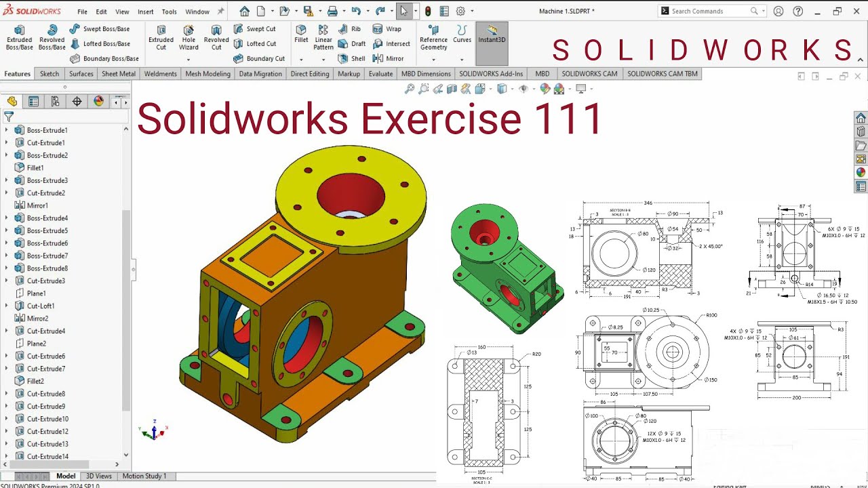Screen dimensions: 868x488
Task: Choose Swept Boss/Base tool
Action: tap(99, 29)
